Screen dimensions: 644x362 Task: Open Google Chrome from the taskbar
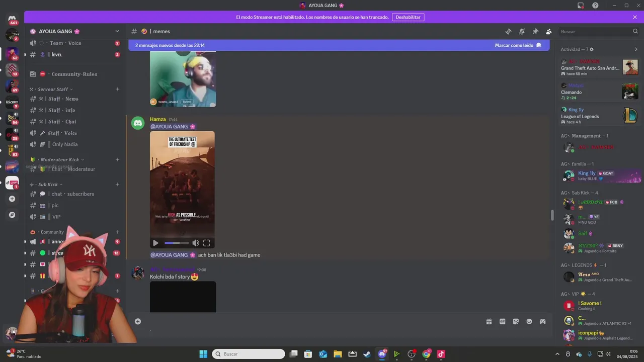pos(426,354)
